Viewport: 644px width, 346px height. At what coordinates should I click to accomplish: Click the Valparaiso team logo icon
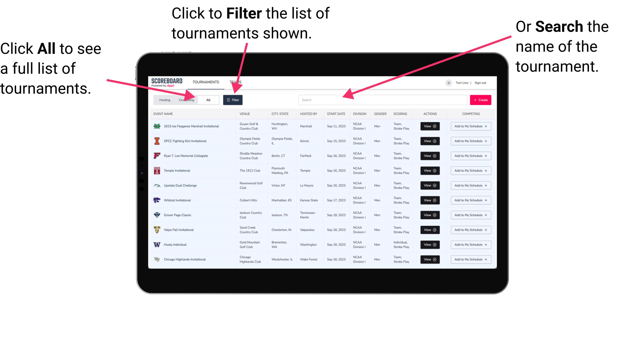[157, 230]
